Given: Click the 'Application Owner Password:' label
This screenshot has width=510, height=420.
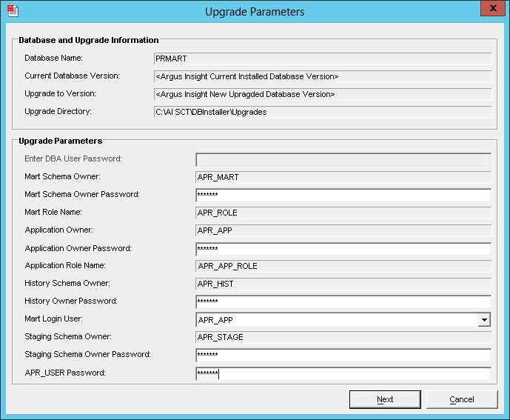Looking at the screenshot, I should click(78, 248).
